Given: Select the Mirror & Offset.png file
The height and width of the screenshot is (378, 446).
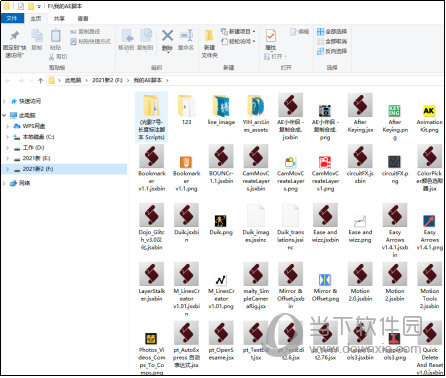Looking at the screenshot, I should click(x=325, y=287).
